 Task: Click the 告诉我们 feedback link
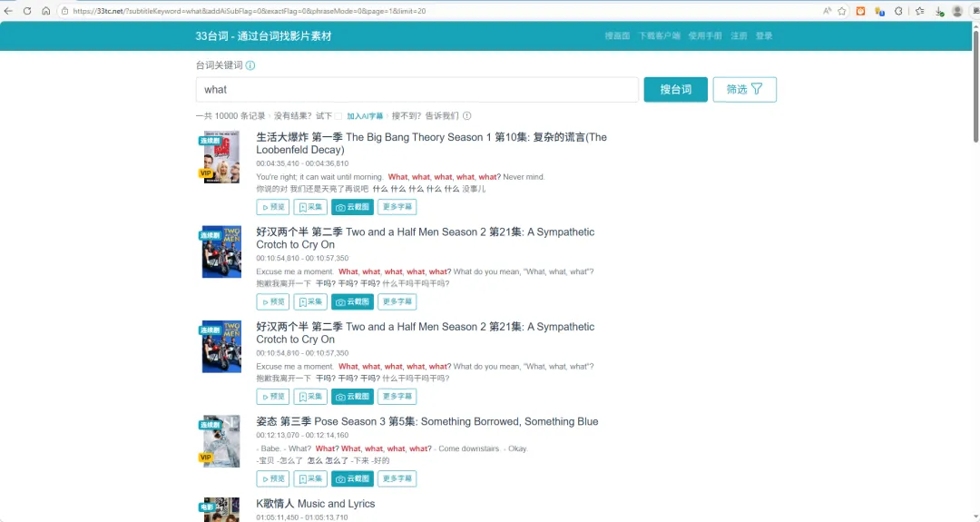tap(442, 115)
